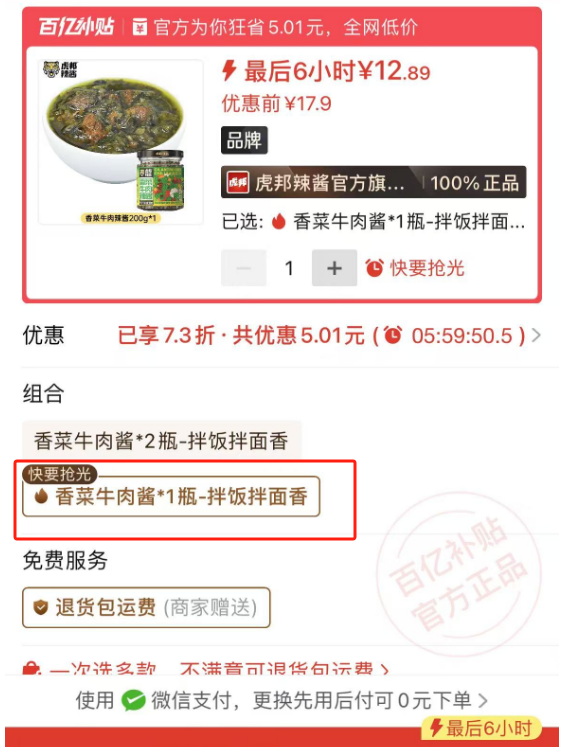The image size is (579, 747).
Task: Select 香菜牛肉酱*1瓶 combo option
Action: (x=171, y=496)
